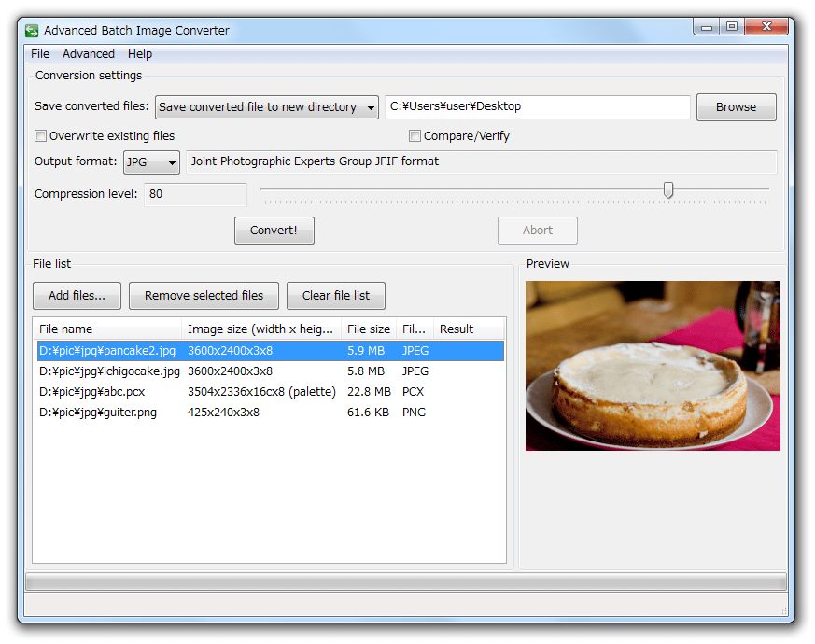This screenshot has width=815, height=644.
Task: Click the Result column header
Action: tap(469, 329)
